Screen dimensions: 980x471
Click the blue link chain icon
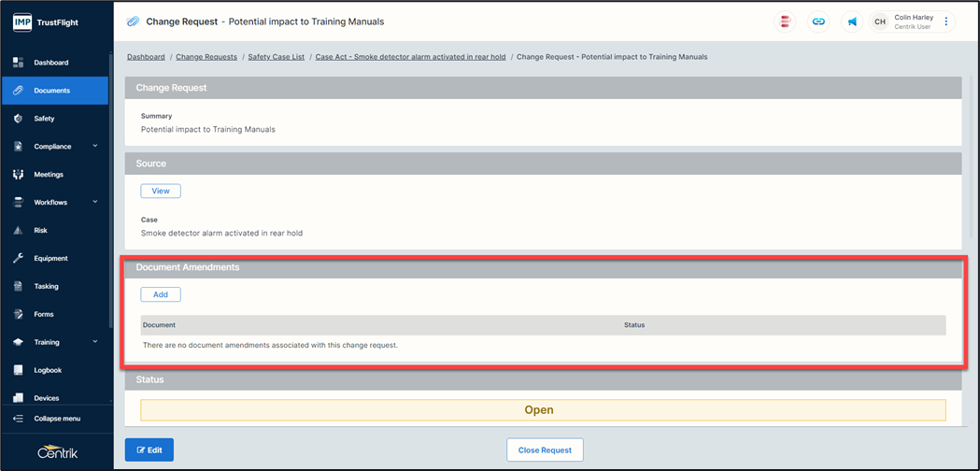tap(818, 21)
